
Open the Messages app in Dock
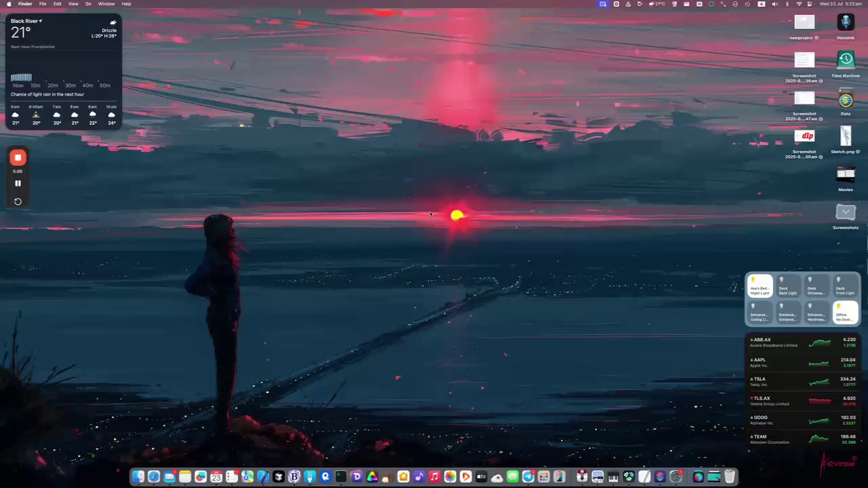pos(513,476)
